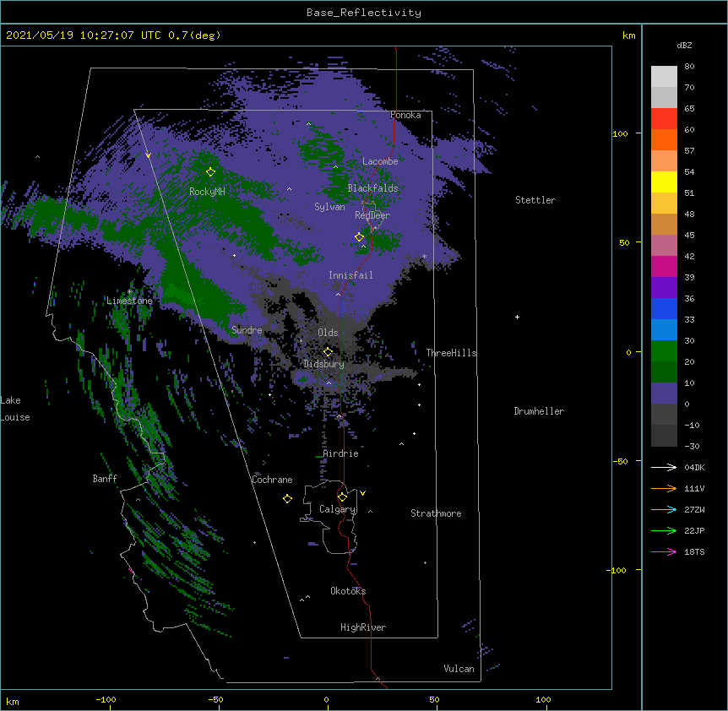Click the cyan 27ZW arrow legend icon

click(664, 509)
